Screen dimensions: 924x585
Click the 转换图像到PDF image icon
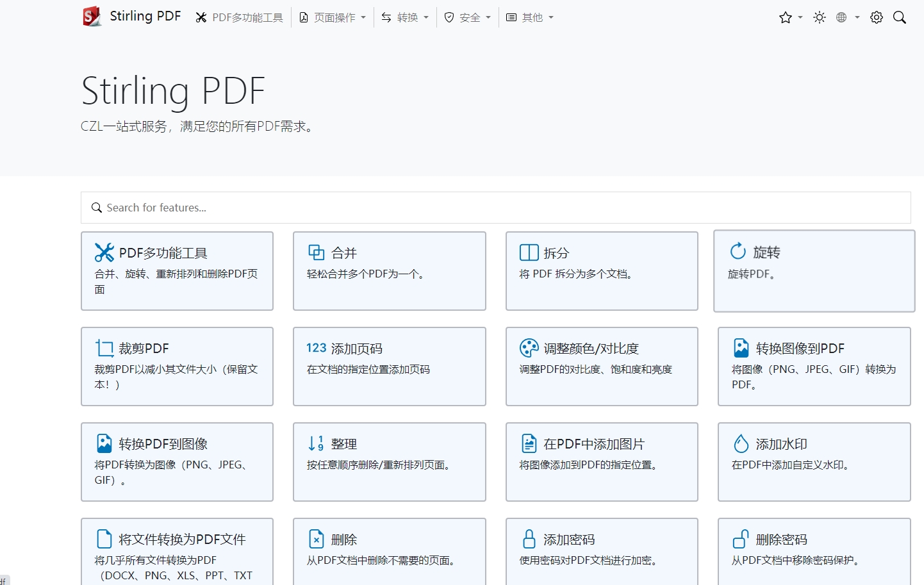click(741, 348)
